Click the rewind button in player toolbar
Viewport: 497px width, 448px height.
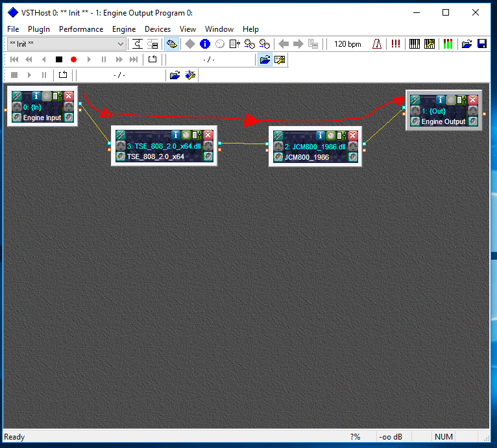(x=29, y=59)
